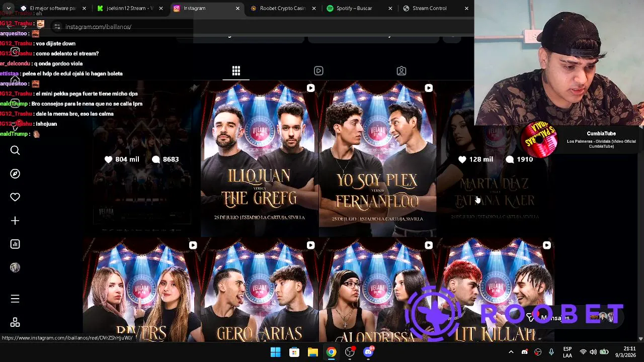Switch to the Reels profile tab
The height and width of the screenshot is (362, 644).
pyautogui.click(x=318, y=71)
